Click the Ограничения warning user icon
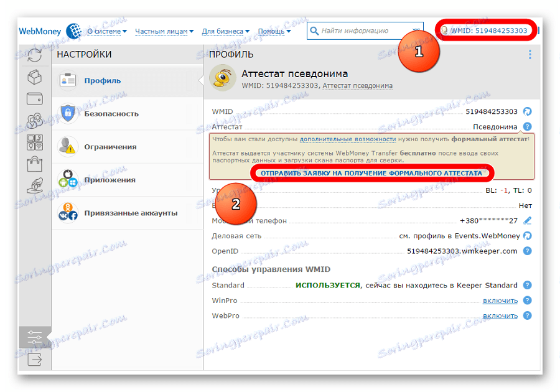This screenshot has width=560, height=392. pyautogui.click(x=68, y=146)
